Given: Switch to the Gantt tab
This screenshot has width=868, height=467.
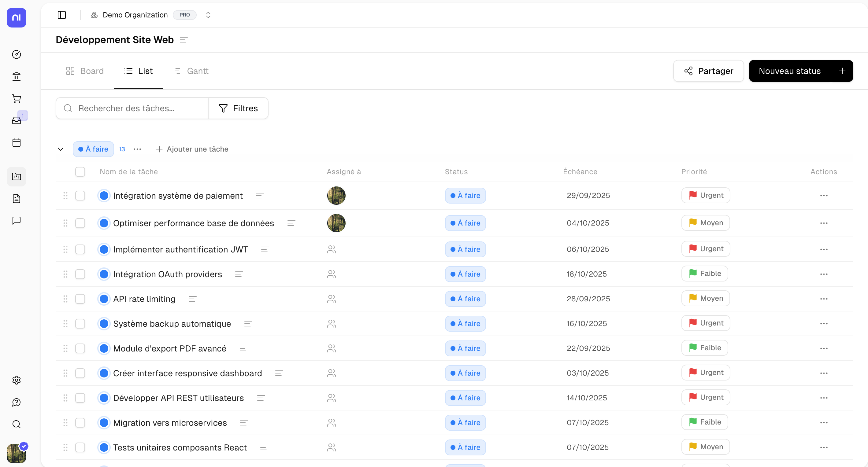Looking at the screenshot, I should [191, 71].
